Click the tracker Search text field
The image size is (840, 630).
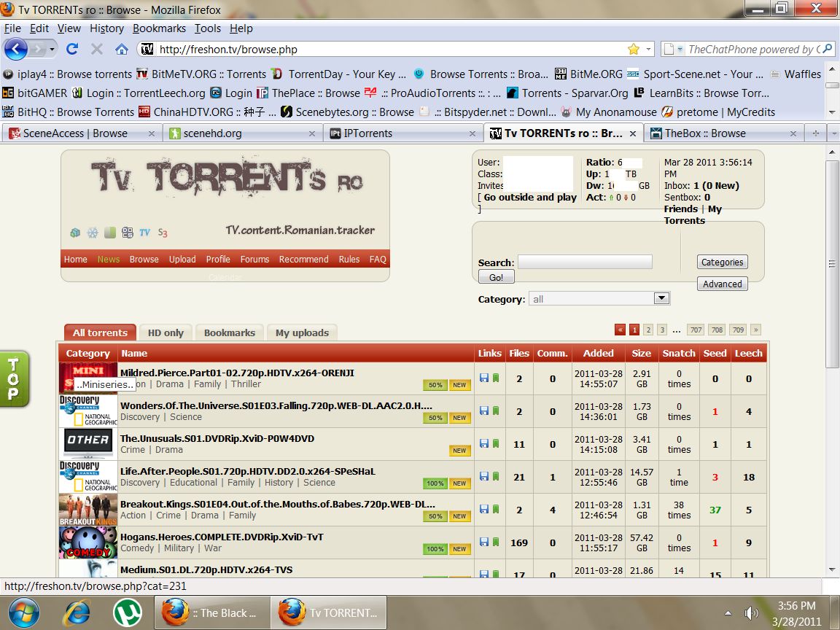tap(585, 262)
